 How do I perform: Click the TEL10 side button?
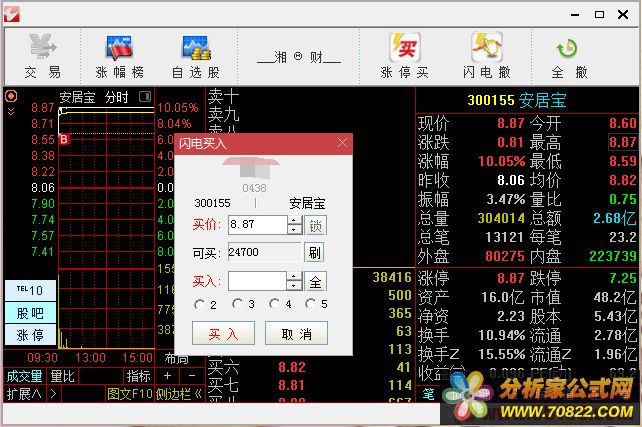click(30, 290)
